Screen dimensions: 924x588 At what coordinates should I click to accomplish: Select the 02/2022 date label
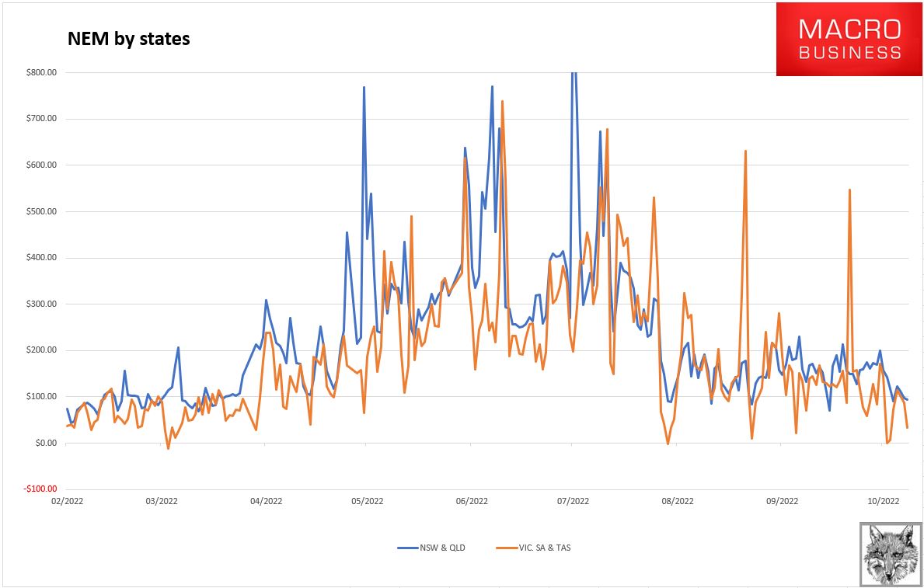[x=66, y=500]
